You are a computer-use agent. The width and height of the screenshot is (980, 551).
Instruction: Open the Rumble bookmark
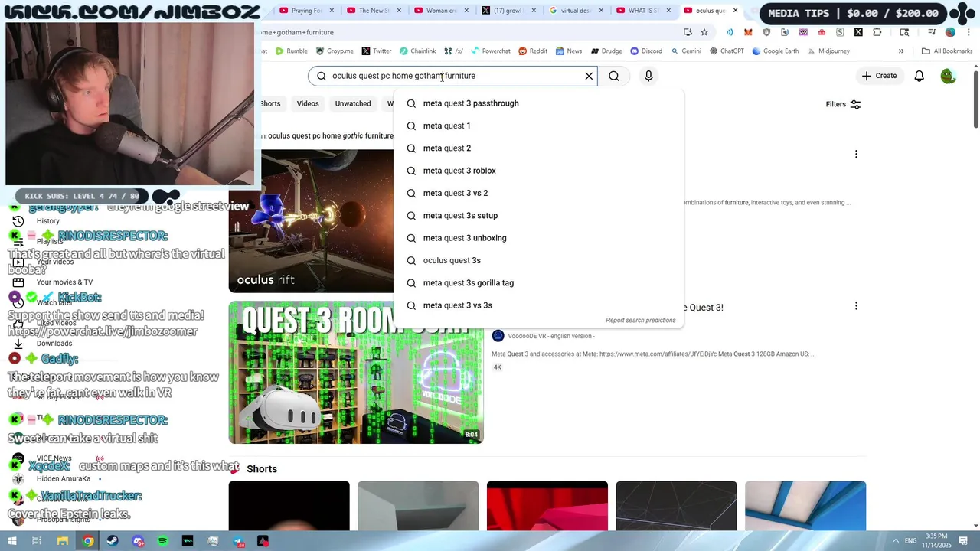[x=291, y=51]
